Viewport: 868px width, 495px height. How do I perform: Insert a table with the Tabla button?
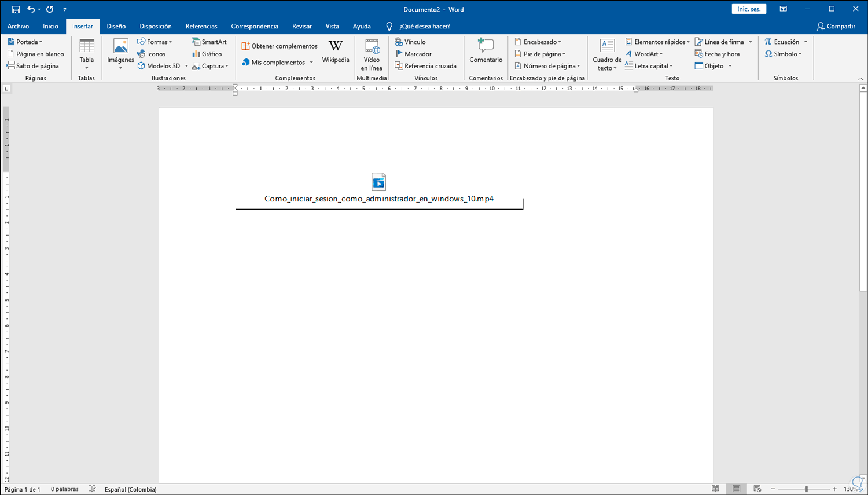click(87, 54)
